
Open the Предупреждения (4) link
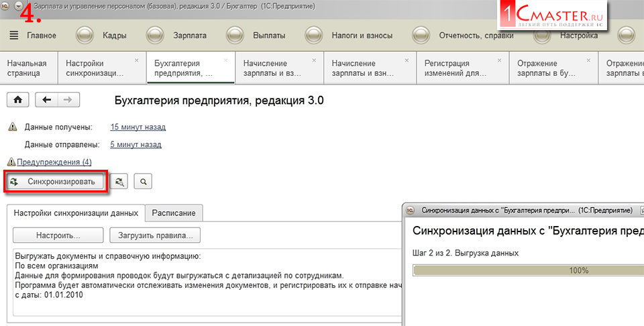[x=54, y=162]
